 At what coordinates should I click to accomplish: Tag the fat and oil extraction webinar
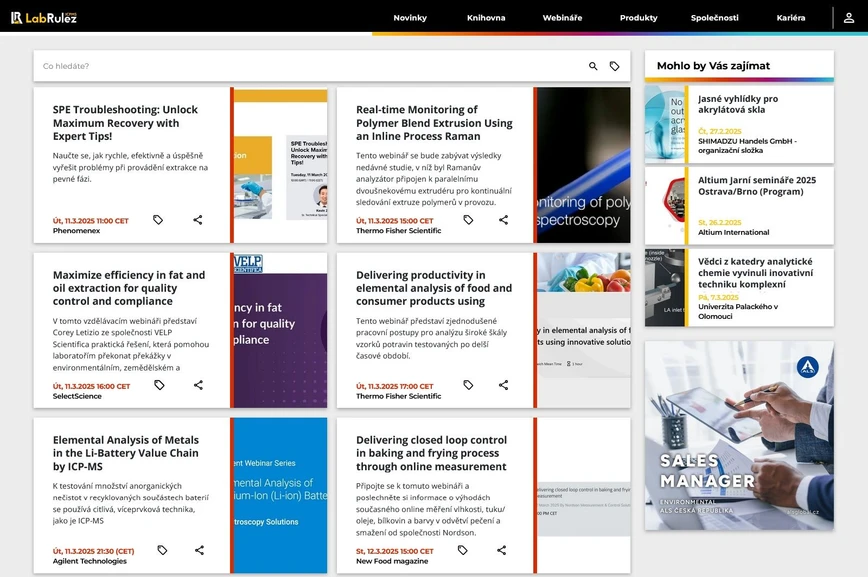[x=159, y=385]
